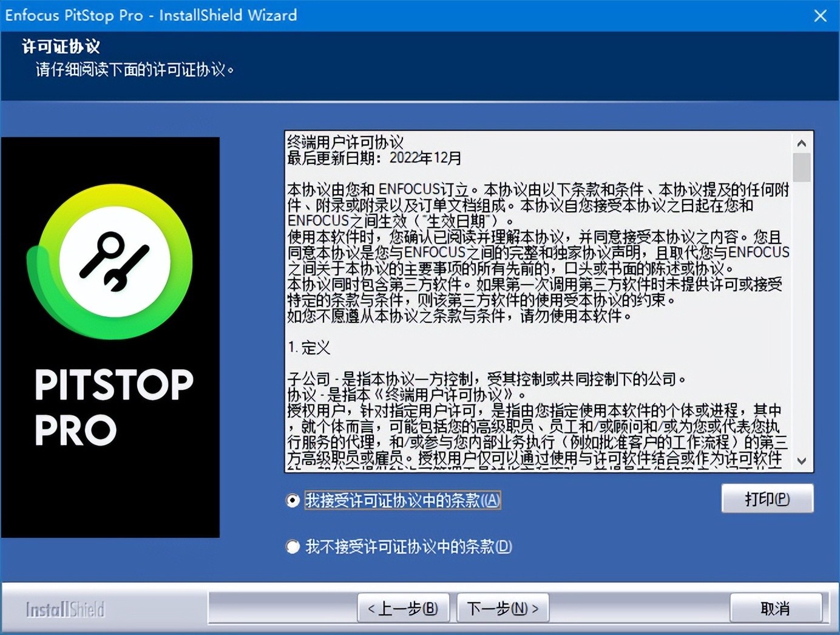Click the "1. 定义" section heading

click(x=309, y=347)
